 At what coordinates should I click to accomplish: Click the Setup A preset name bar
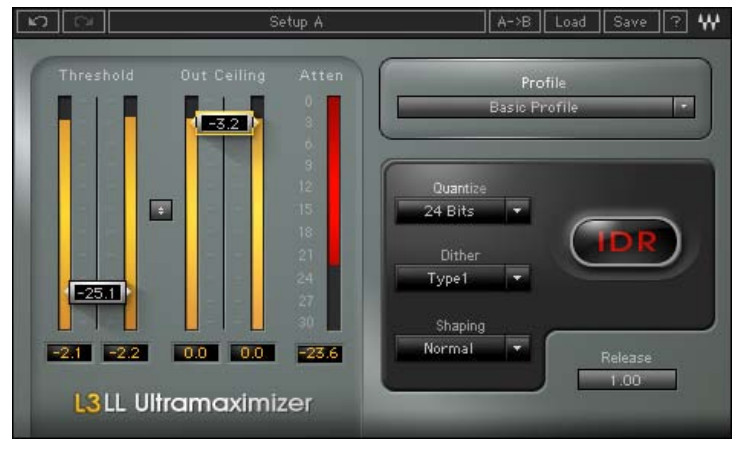297,22
